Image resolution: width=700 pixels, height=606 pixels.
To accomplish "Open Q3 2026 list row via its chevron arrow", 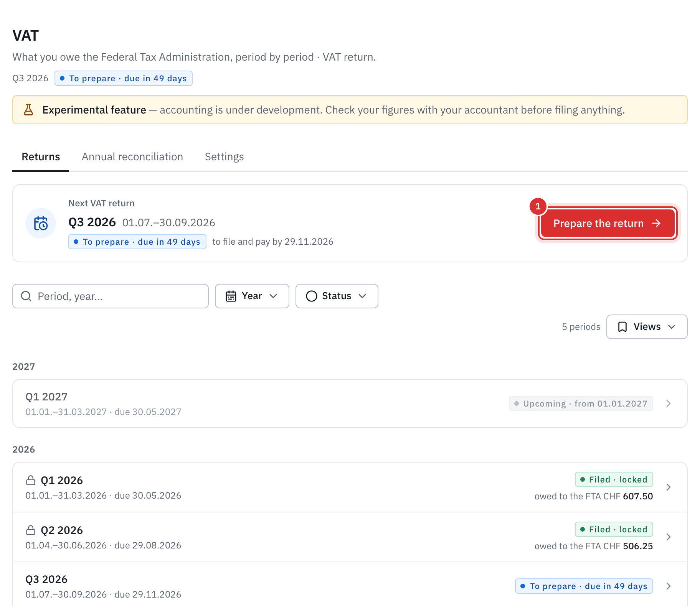I will pyautogui.click(x=669, y=586).
